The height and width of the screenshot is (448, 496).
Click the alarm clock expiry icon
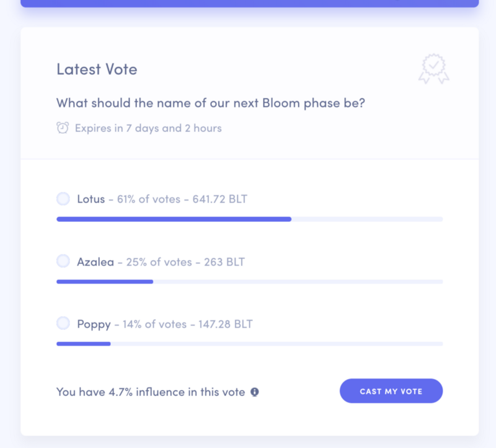(x=63, y=128)
